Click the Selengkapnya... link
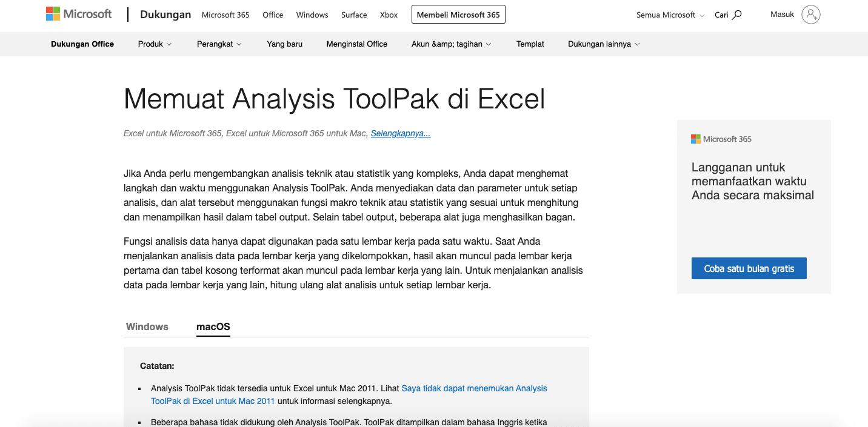868x427 pixels. point(401,133)
